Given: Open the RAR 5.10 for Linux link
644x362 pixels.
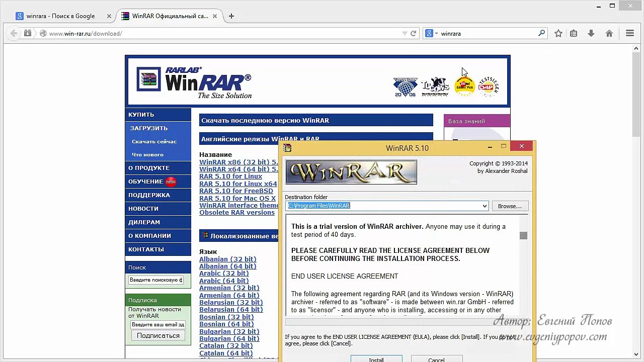Looking at the screenshot, I should 230,176.
